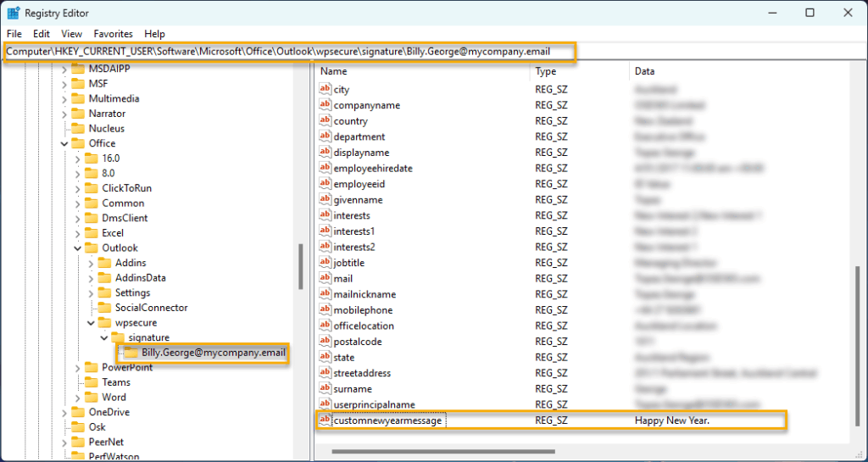Screen dimensions: 868x462
Task: Expand the PowerPoint key
Action: [x=77, y=368]
